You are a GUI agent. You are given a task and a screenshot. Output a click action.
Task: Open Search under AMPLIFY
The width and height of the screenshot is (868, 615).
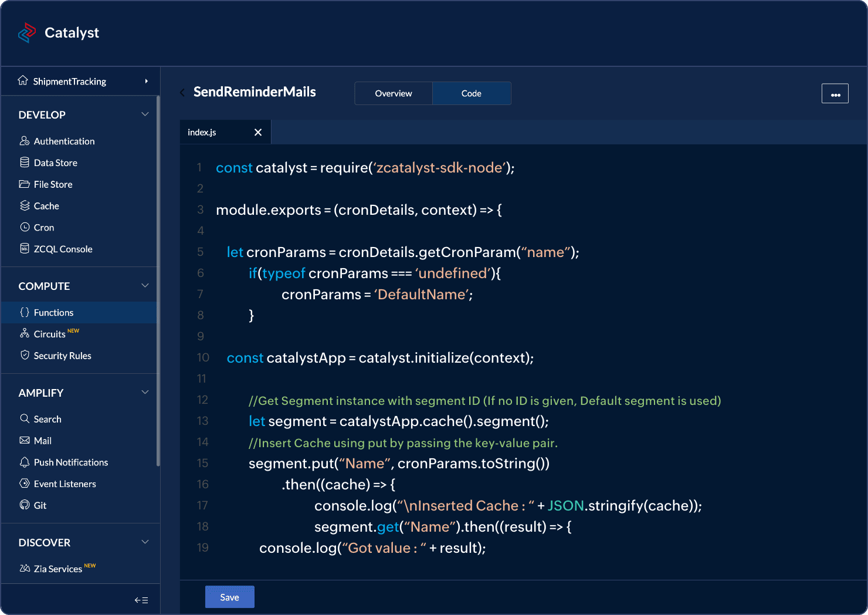tap(48, 419)
